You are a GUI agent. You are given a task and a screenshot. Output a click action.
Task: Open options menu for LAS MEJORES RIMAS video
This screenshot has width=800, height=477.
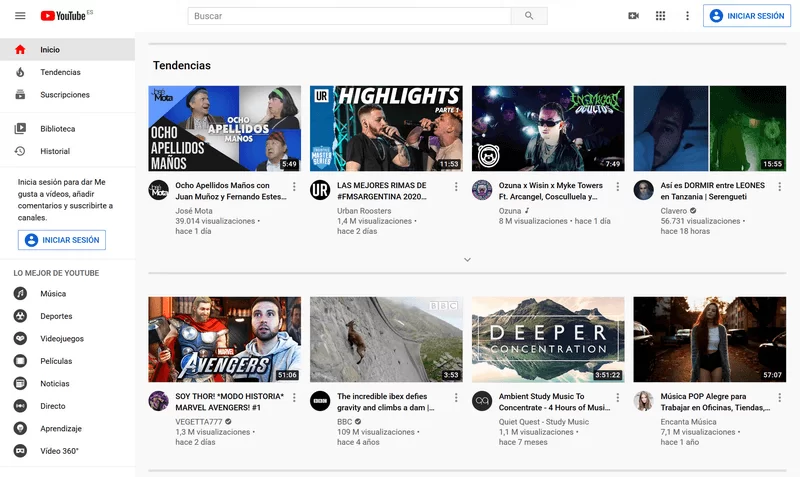(456, 187)
